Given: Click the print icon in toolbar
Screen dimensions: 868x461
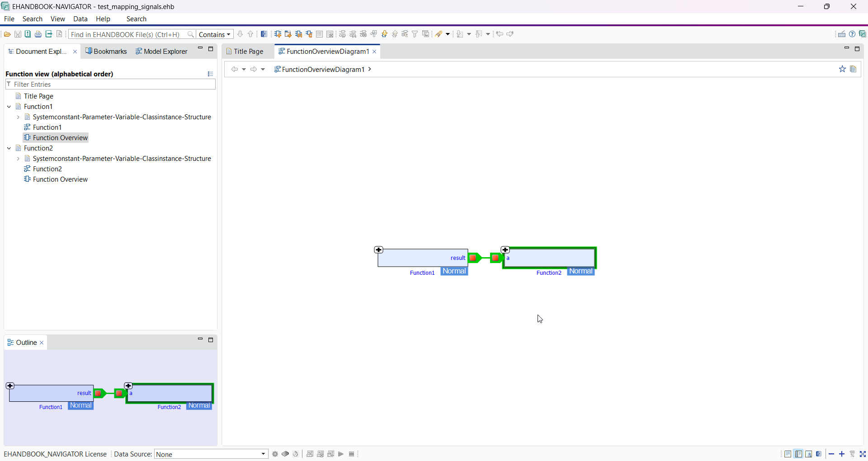Looking at the screenshot, I should pos(38,34).
